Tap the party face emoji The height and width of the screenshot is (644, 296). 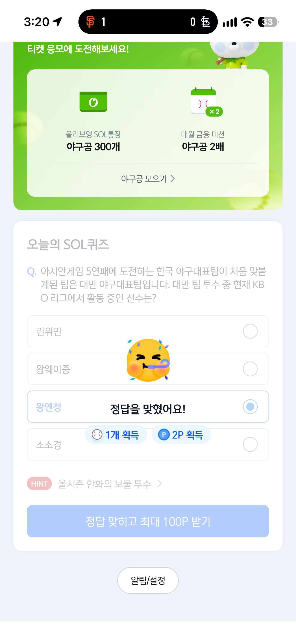(148, 360)
